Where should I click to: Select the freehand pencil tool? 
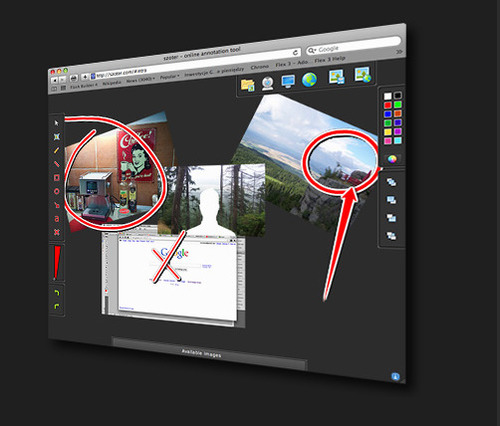click(56, 150)
